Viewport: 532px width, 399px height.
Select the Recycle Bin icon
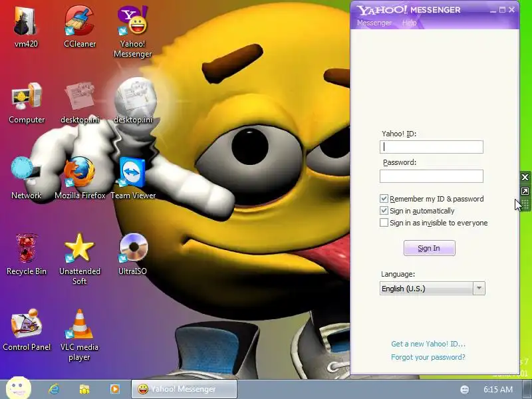(27, 254)
